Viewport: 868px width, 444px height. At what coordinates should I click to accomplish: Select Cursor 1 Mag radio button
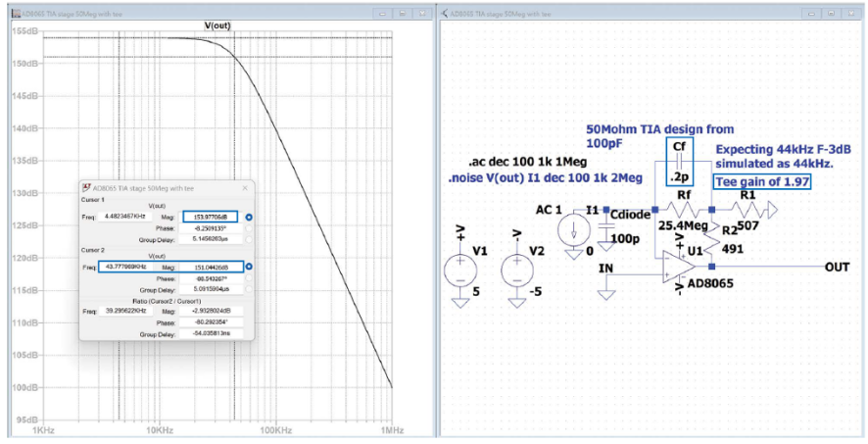(x=249, y=217)
